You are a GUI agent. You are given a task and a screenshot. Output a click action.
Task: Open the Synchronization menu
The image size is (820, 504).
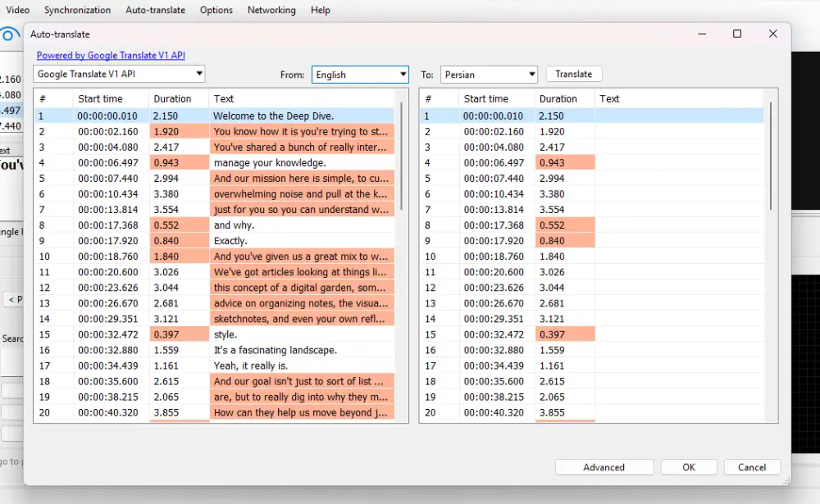click(x=77, y=10)
